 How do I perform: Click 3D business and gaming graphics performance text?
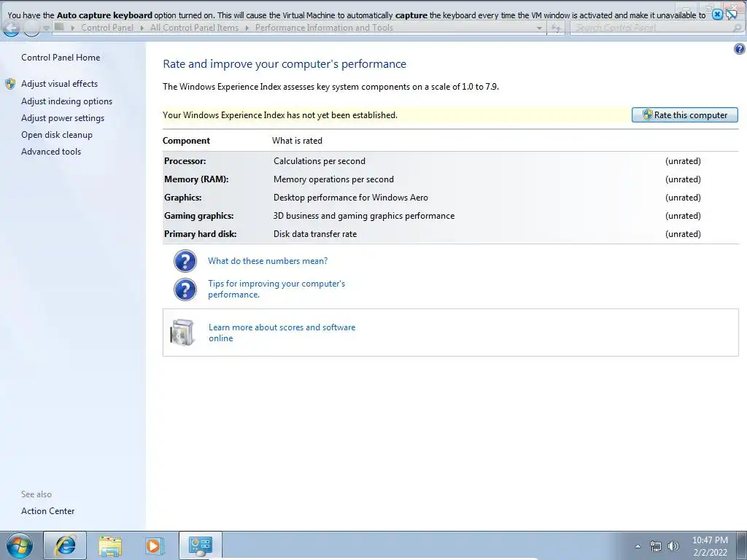364,216
